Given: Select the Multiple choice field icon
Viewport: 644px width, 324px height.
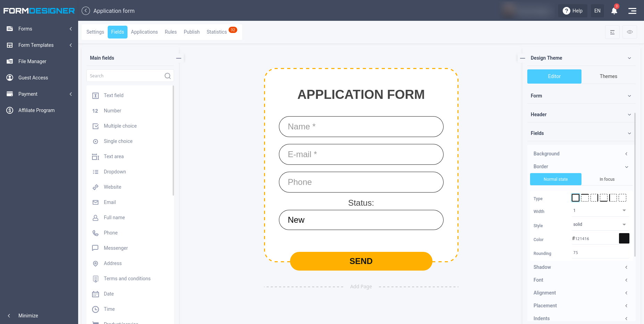Looking at the screenshot, I should coord(96,126).
